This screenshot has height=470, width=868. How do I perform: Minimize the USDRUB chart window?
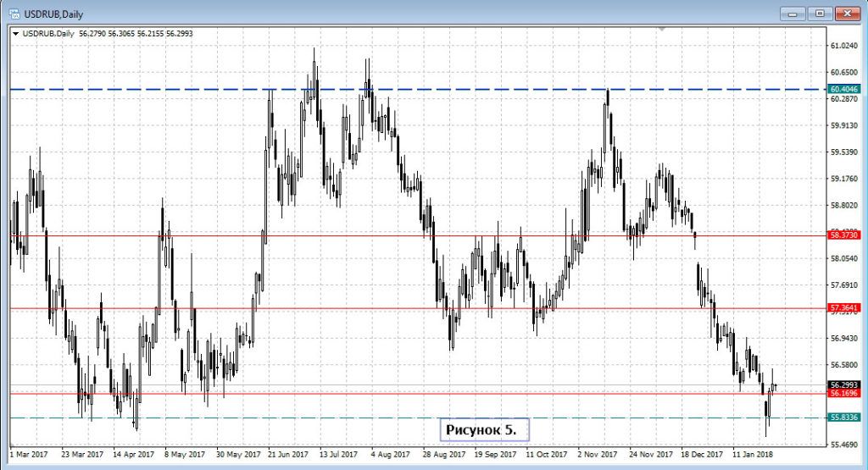coord(793,13)
